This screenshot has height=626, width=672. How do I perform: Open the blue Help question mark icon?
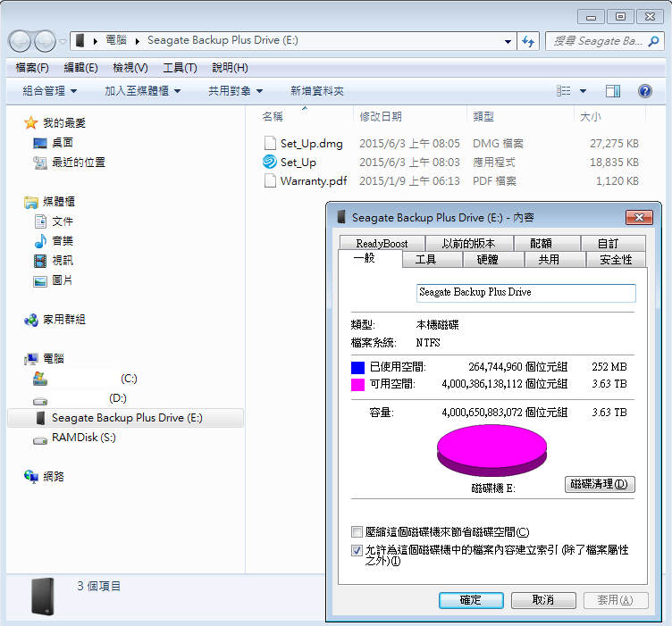pos(645,91)
